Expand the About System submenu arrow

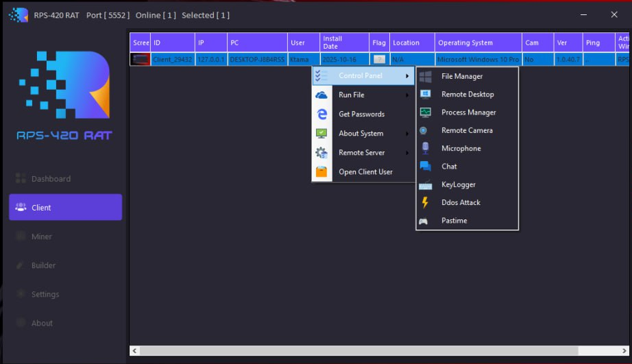click(407, 134)
